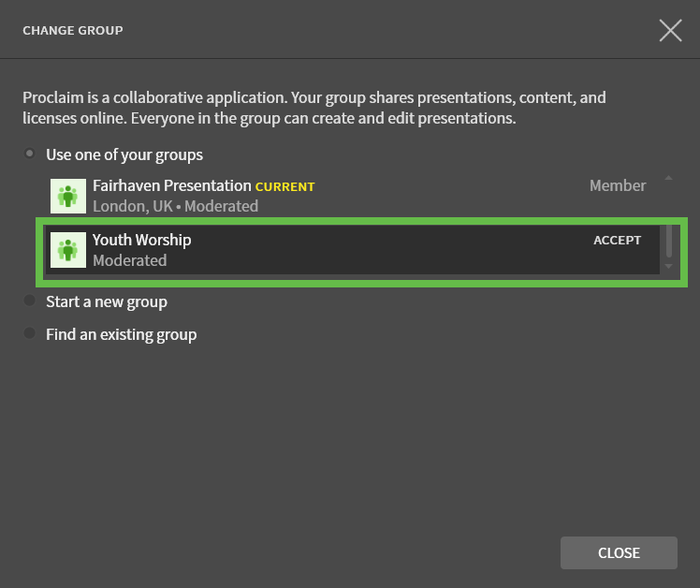Select the 'Use one of your groups' radio button
Image resolution: width=700 pixels, height=588 pixels.
(x=29, y=154)
